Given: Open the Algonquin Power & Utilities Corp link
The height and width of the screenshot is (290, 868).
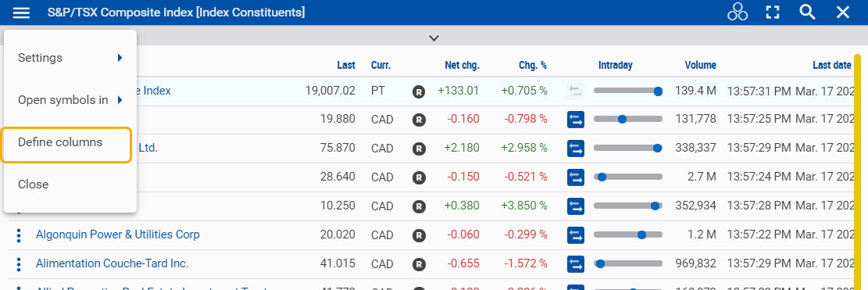Looking at the screenshot, I should click(118, 235).
